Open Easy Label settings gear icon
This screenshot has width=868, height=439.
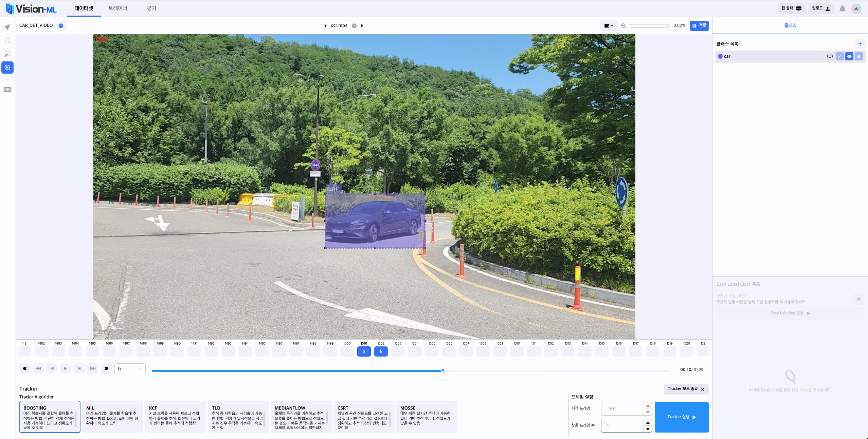(x=859, y=299)
